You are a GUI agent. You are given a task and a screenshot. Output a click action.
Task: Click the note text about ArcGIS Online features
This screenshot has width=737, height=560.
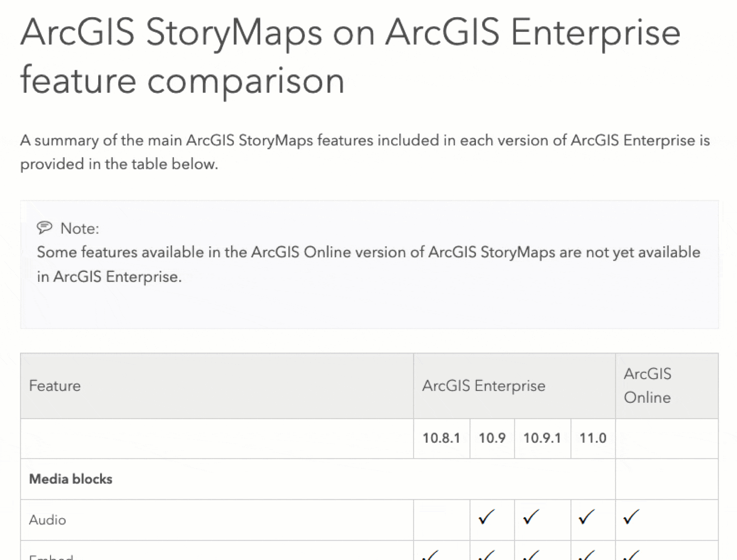tap(368, 264)
